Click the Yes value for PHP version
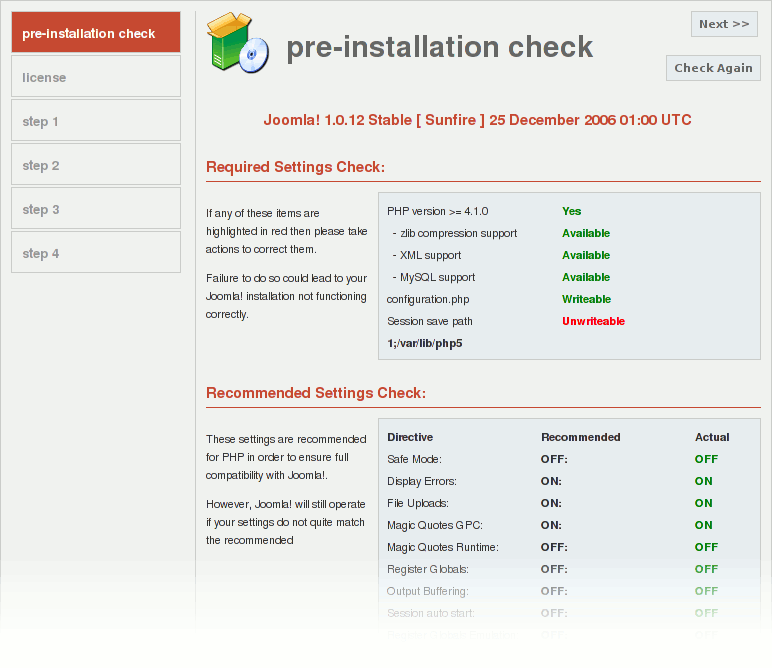772x668 pixels. (572, 211)
